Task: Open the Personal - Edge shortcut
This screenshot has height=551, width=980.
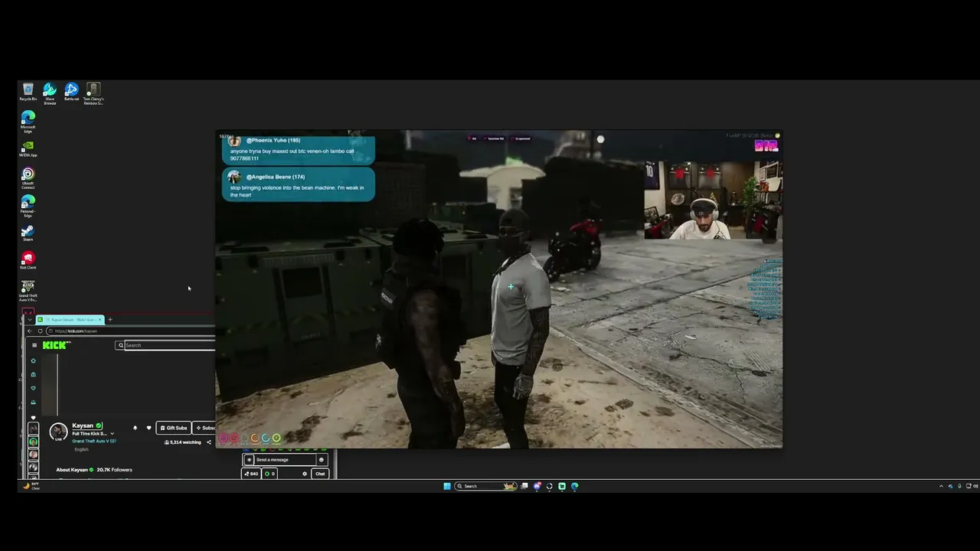Action: click(x=28, y=206)
